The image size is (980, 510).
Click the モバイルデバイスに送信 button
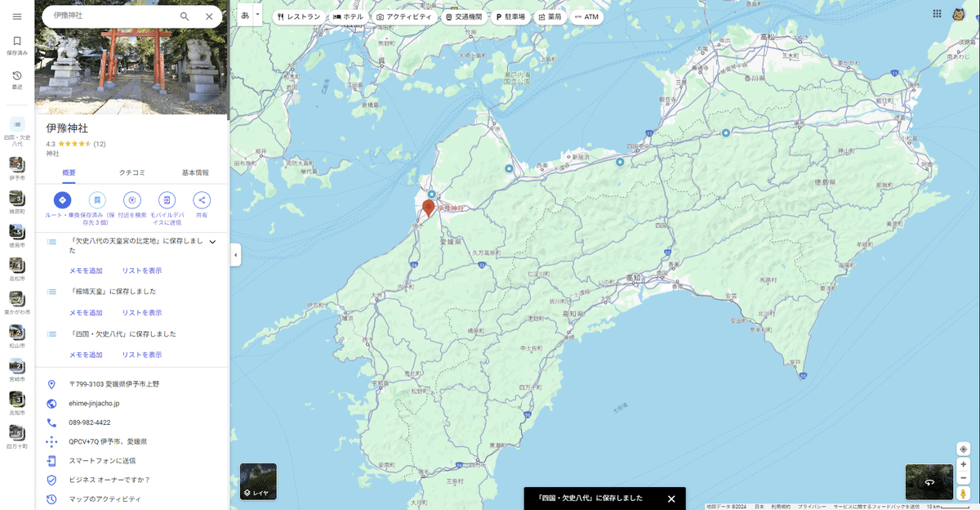point(167,200)
